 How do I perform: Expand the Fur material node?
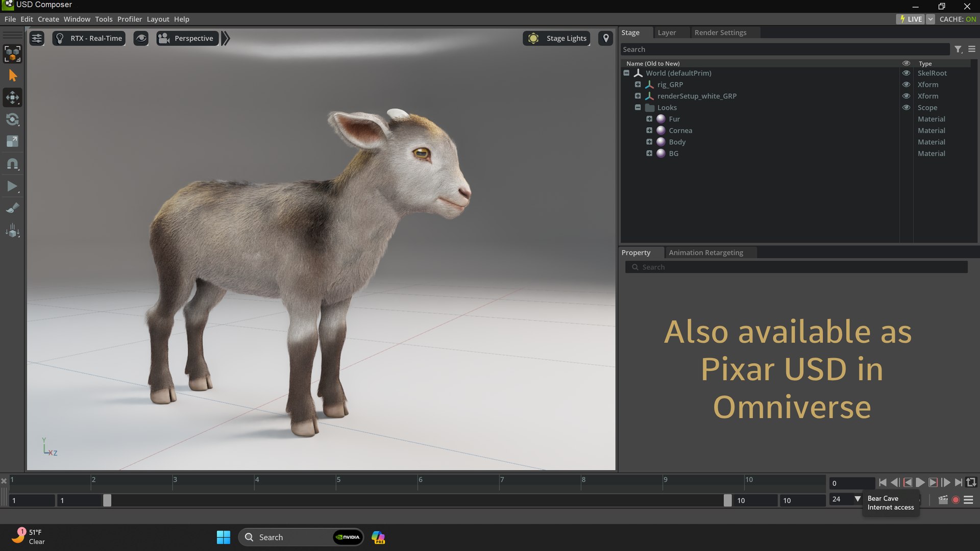649,119
